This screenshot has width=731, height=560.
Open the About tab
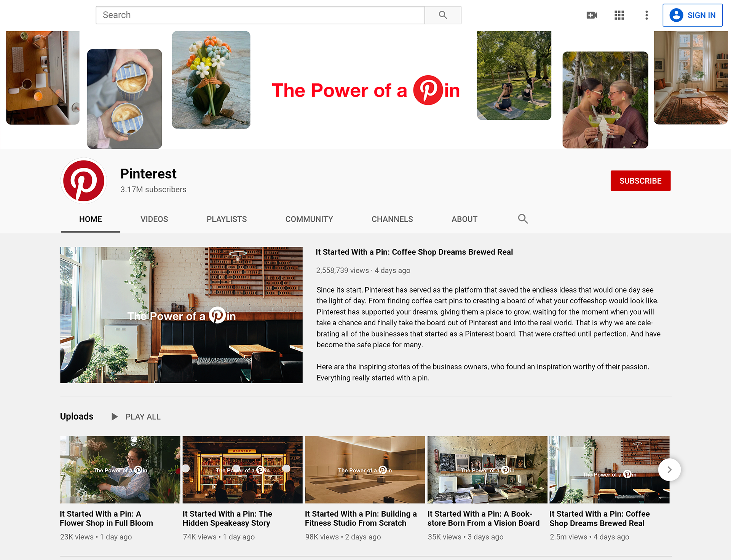(464, 219)
